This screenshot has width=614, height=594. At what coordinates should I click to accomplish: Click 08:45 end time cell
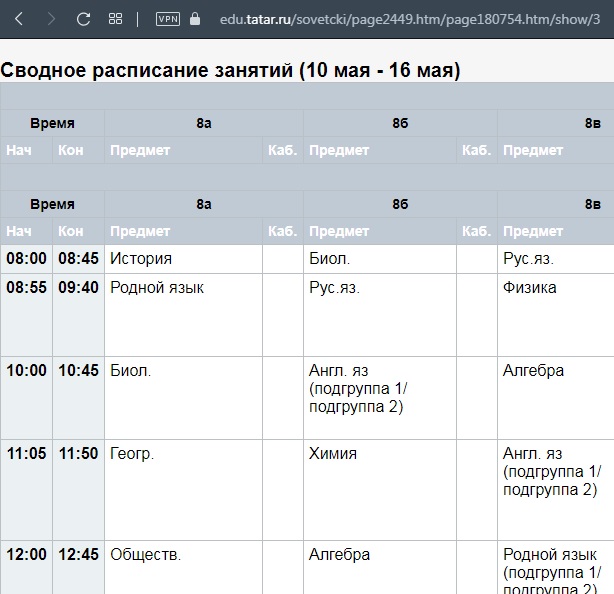(78, 258)
